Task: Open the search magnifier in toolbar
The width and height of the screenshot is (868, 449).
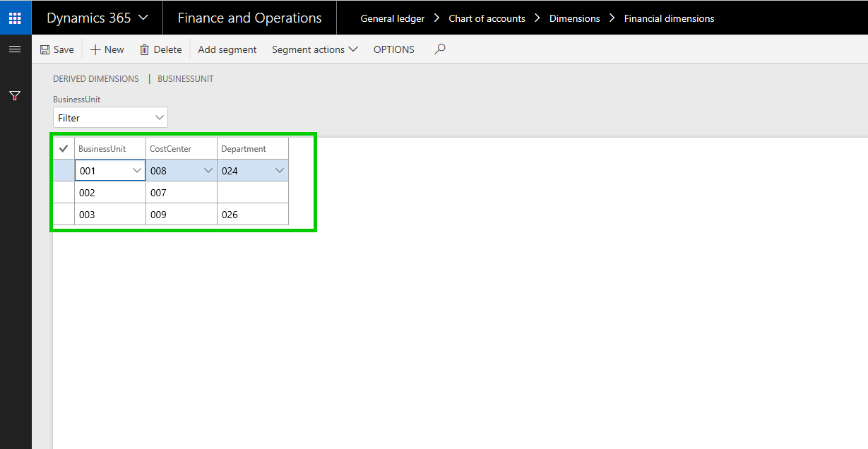Action: (440, 49)
